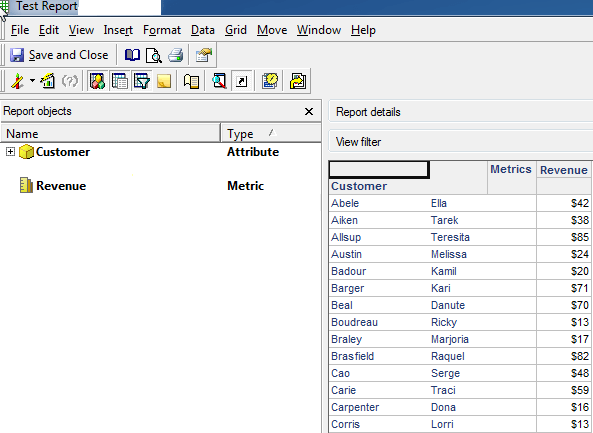
Task: Click the Save and Close floppy icon
Action: coord(17,55)
